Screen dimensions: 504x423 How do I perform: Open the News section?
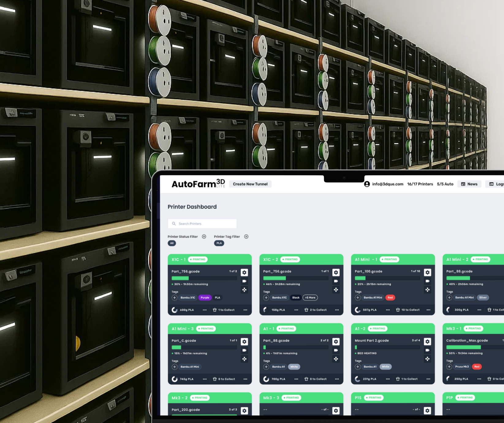click(469, 184)
